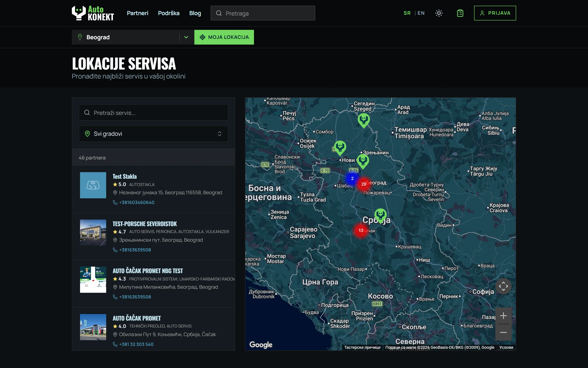The width and height of the screenshot is (588, 368).
Task: Open Тастерске пречице map shortcuts link
Action: click(362, 347)
